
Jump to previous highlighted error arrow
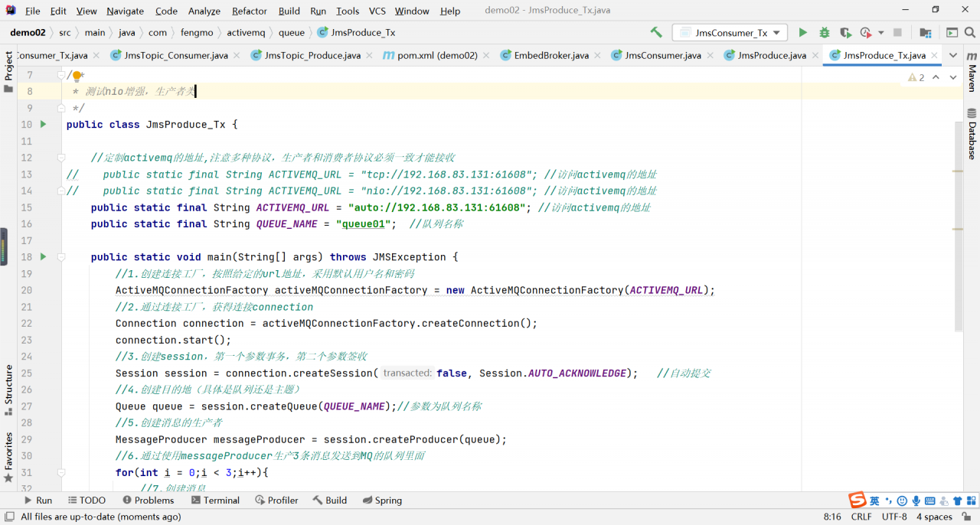coord(936,77)
